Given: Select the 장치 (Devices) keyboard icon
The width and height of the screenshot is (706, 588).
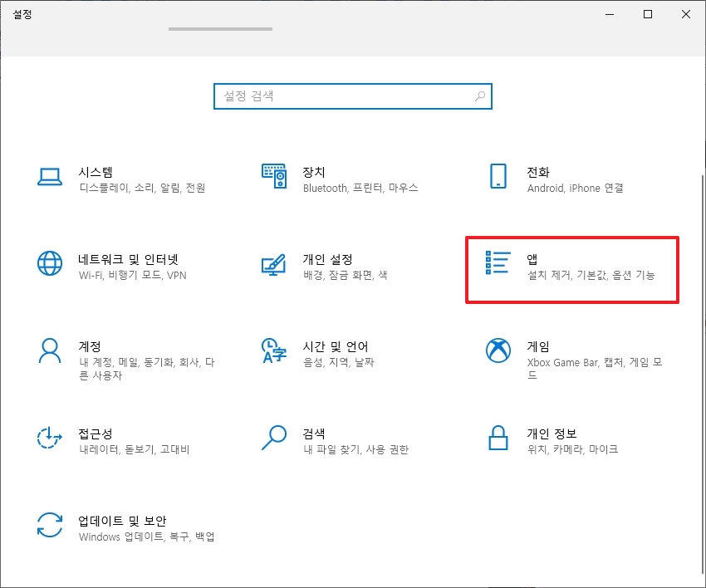Looking at the screenshot, I should 274,176.
